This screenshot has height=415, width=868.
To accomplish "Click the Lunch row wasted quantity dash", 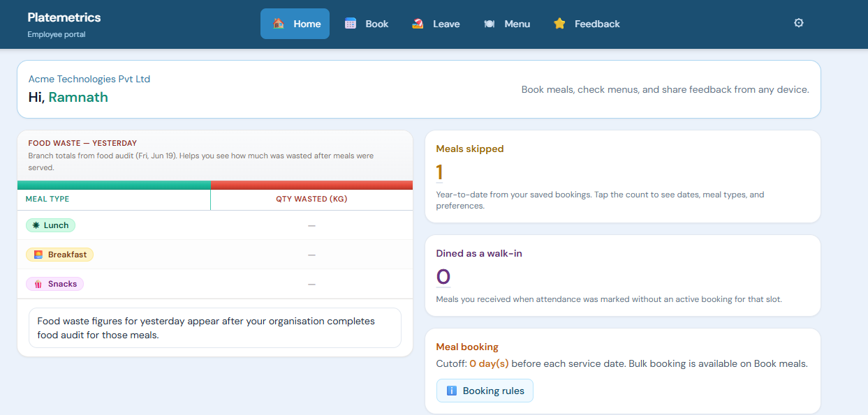I will (x=311, y=225).
